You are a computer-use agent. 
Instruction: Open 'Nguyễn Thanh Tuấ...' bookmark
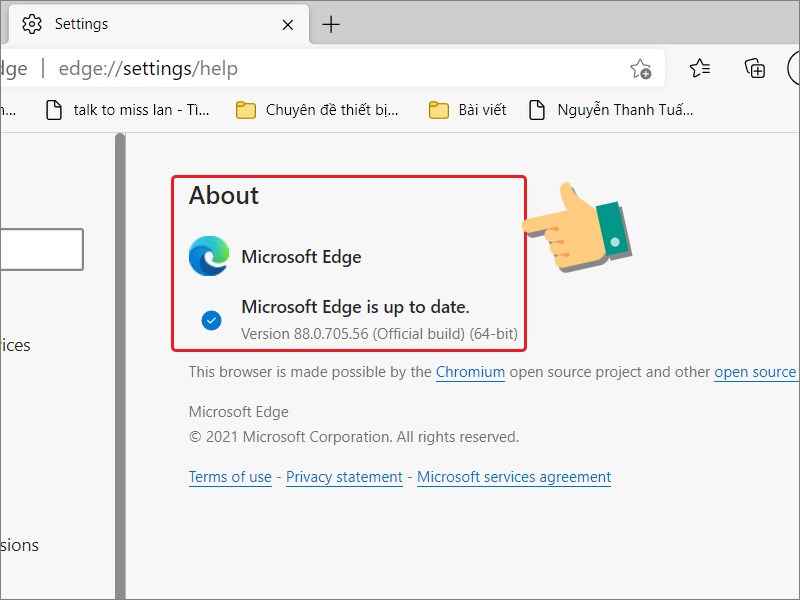(611, 110)
